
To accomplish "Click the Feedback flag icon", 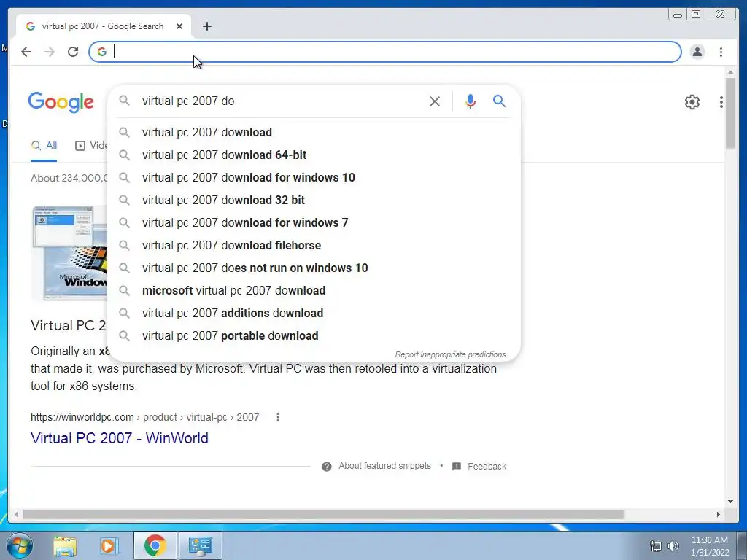I will (x=457, y=466).
